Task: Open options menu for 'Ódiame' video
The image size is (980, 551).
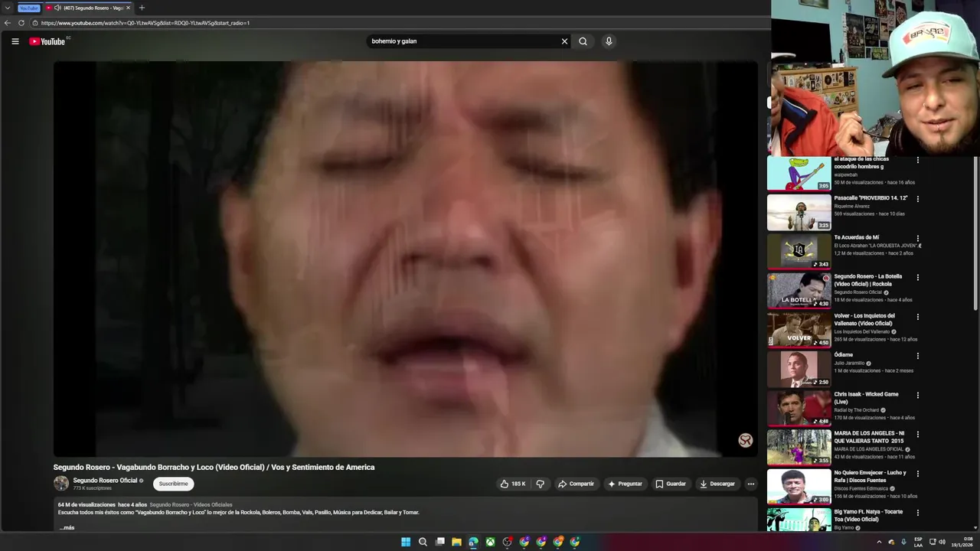Action: 917,356
